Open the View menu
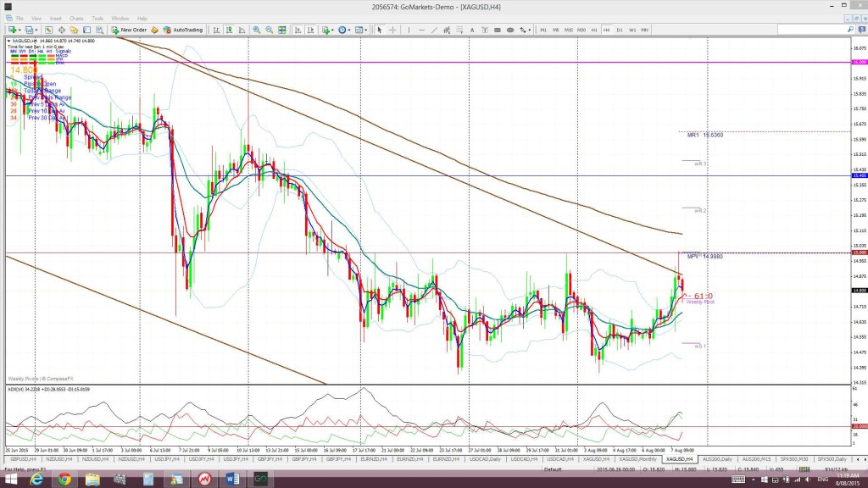This screenshot has height=488, width=868. click(36, 19)
